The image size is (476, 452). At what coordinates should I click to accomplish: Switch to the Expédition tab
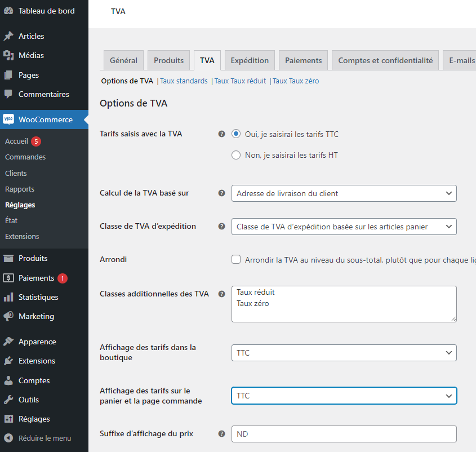(250, 60)
